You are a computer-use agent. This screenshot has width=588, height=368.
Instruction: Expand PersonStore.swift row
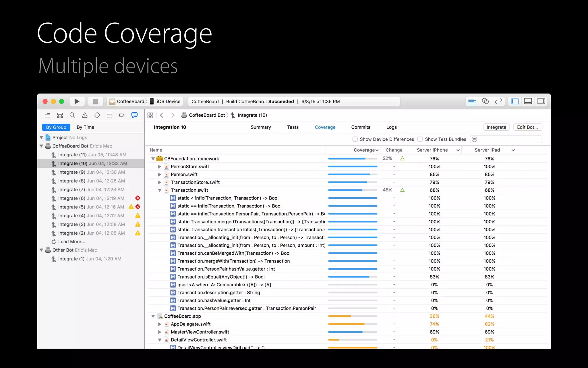click(160, 166)
